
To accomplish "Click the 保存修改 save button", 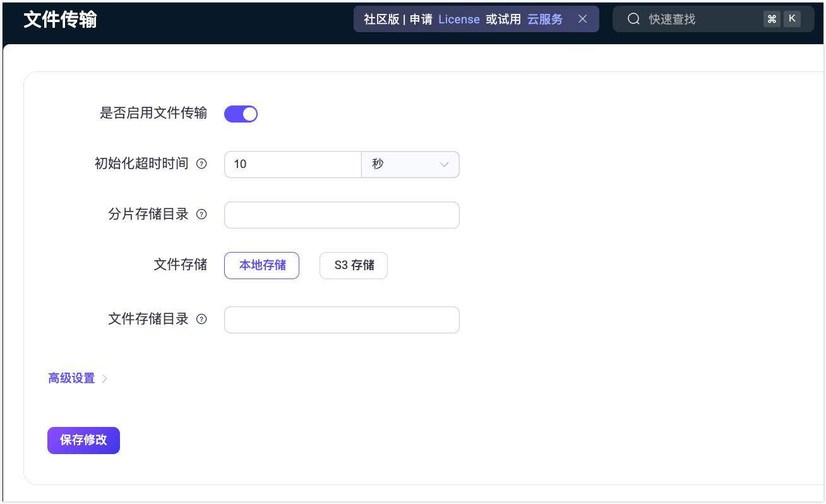I will point(83,440).
